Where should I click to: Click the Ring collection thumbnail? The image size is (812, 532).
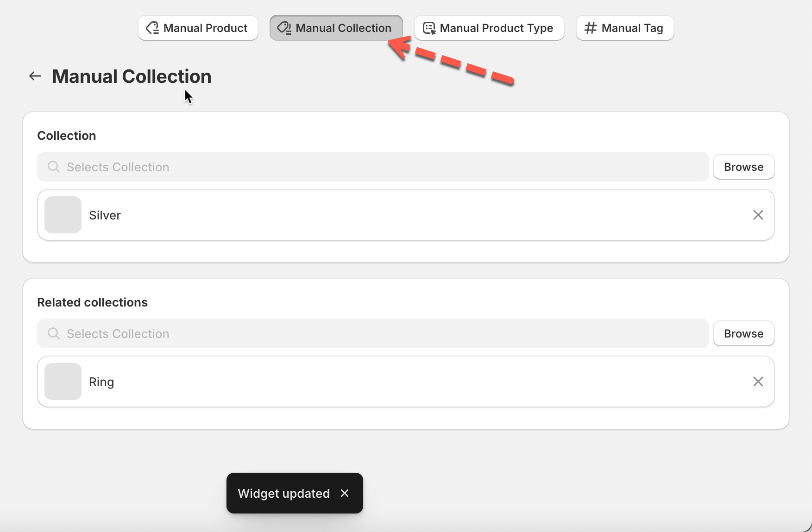[63, 382]
